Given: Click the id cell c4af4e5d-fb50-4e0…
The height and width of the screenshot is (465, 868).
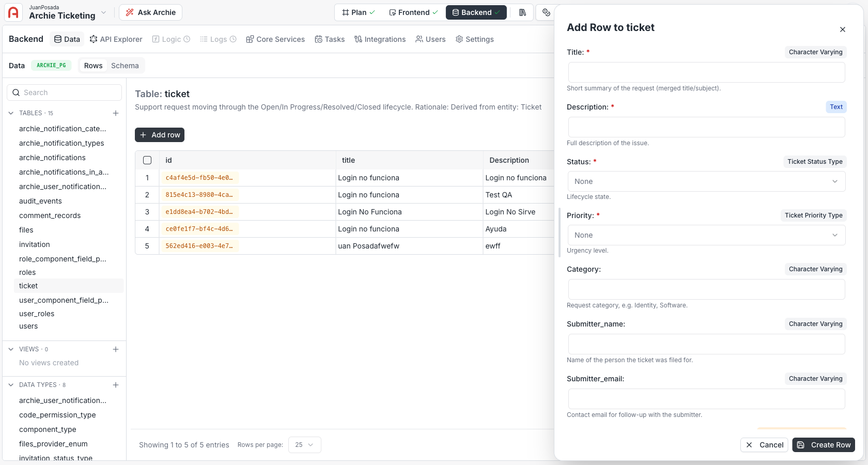Looking at the screenshot, I should (199, 178).
